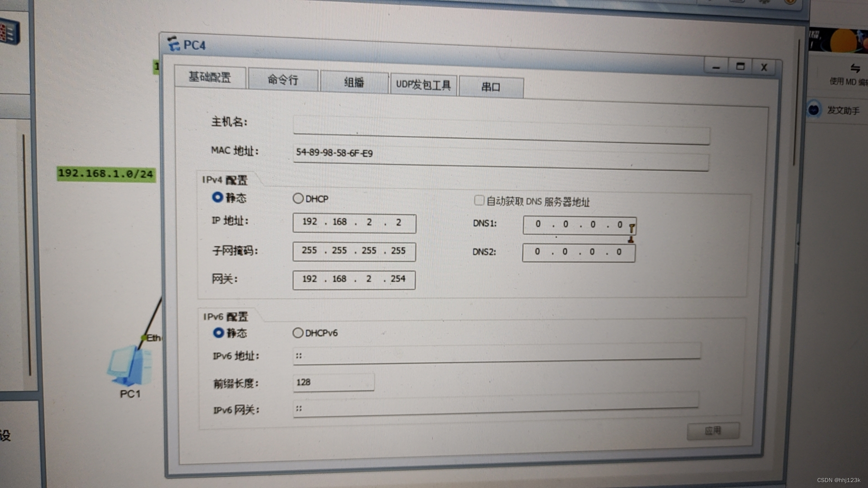Open the 发文助手 assistant icon in the sidebar
Viewport: 868px width, 488px height.
[813, 110]
